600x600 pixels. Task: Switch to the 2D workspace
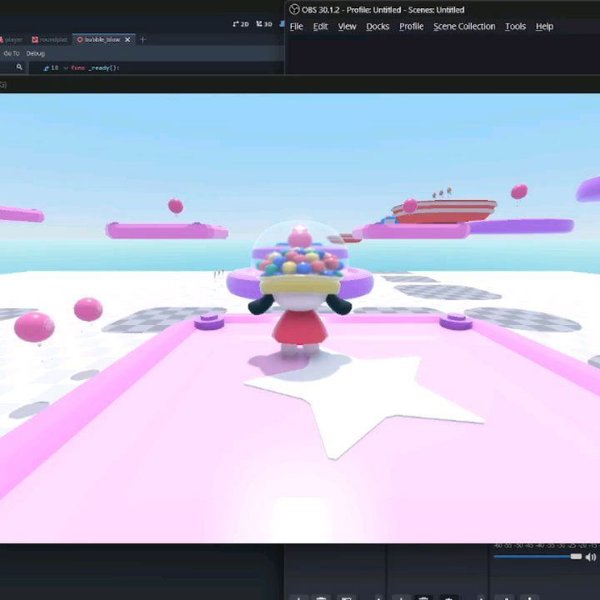(239, 23)
